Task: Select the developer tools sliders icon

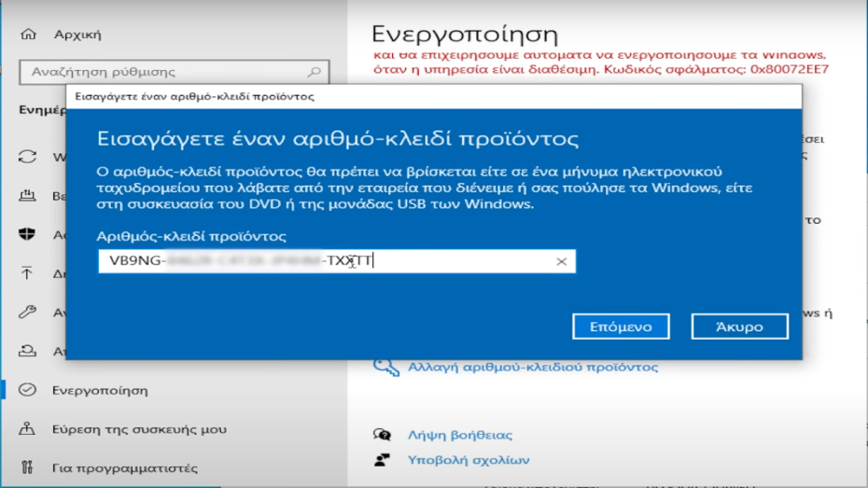Action: (x=28, y=467)
